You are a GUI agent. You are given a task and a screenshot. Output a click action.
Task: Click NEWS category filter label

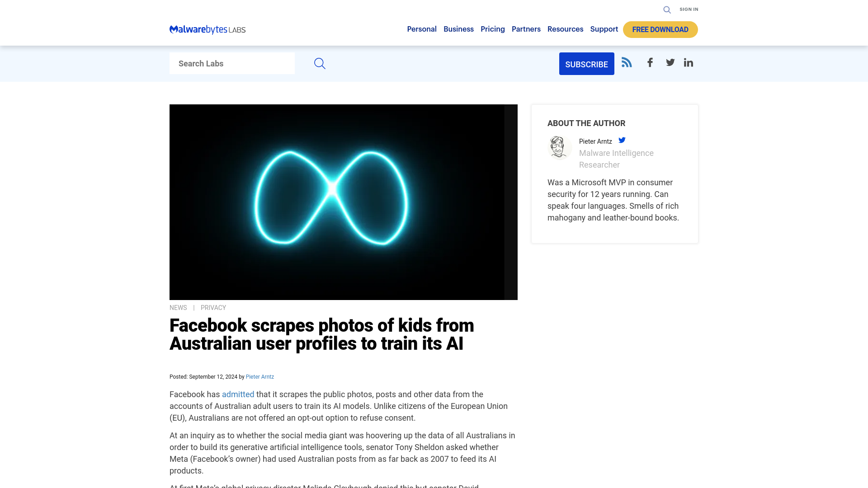click(178, 307)
